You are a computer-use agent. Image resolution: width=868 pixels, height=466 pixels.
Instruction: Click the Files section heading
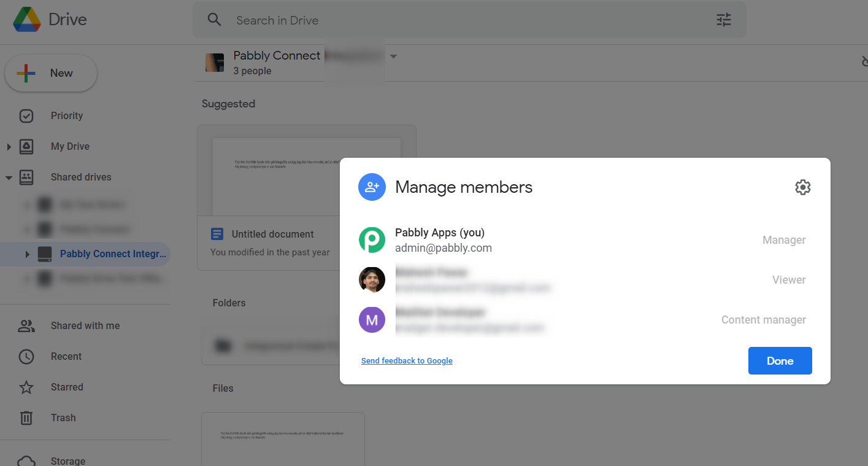point(223,388)
